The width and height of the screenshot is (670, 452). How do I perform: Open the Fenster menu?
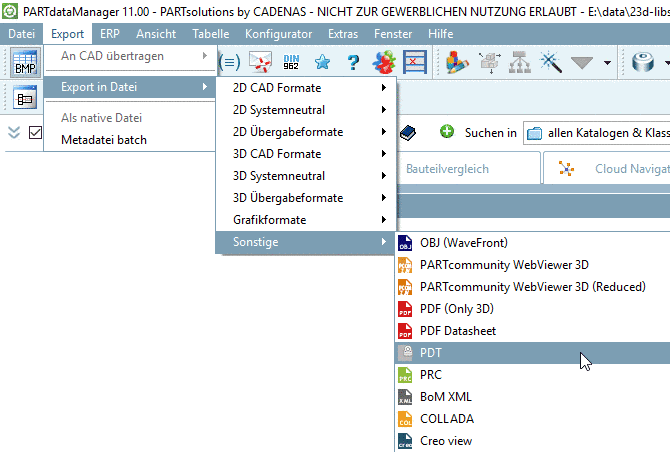point(393,34)
